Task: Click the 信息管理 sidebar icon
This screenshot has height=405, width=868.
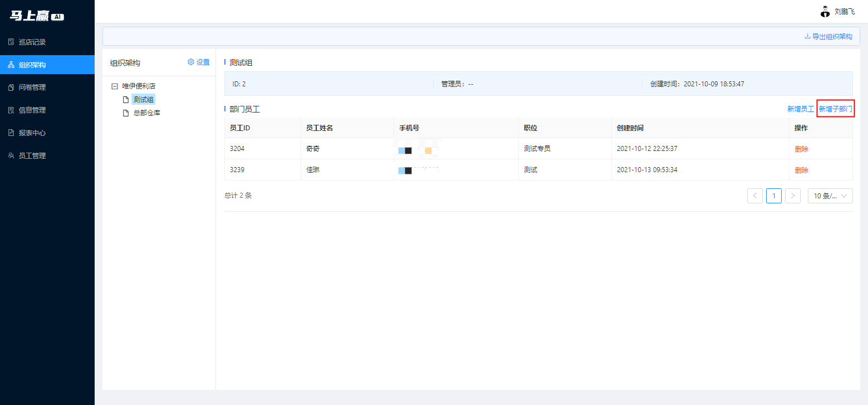Action: click(11, 110)
